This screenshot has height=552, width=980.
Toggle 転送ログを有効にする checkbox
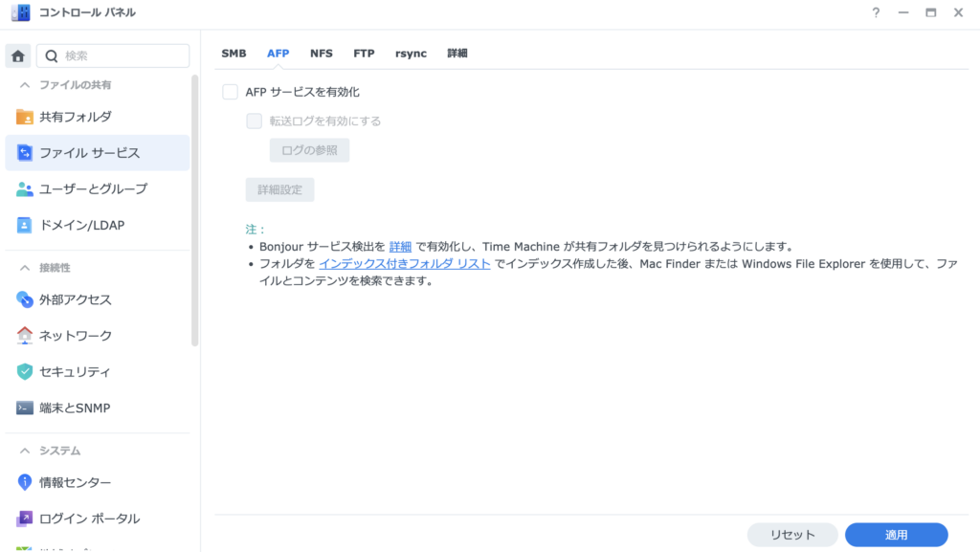254,121
